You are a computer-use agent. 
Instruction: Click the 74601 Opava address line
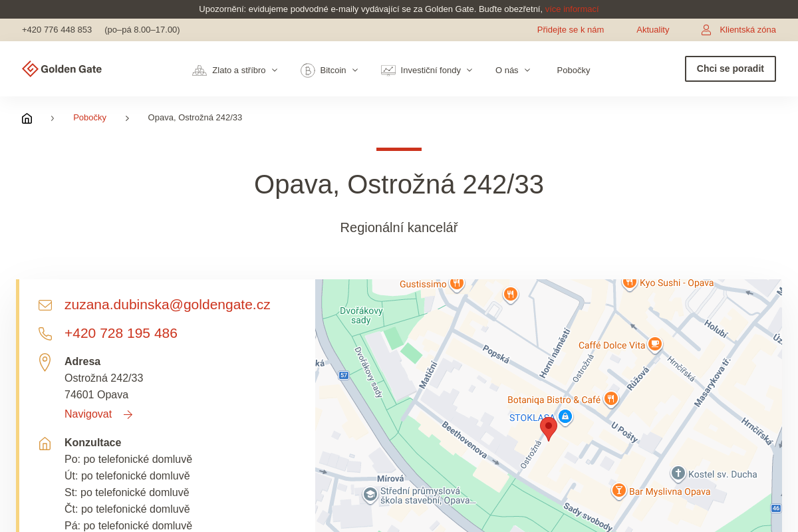click(96, 394)
